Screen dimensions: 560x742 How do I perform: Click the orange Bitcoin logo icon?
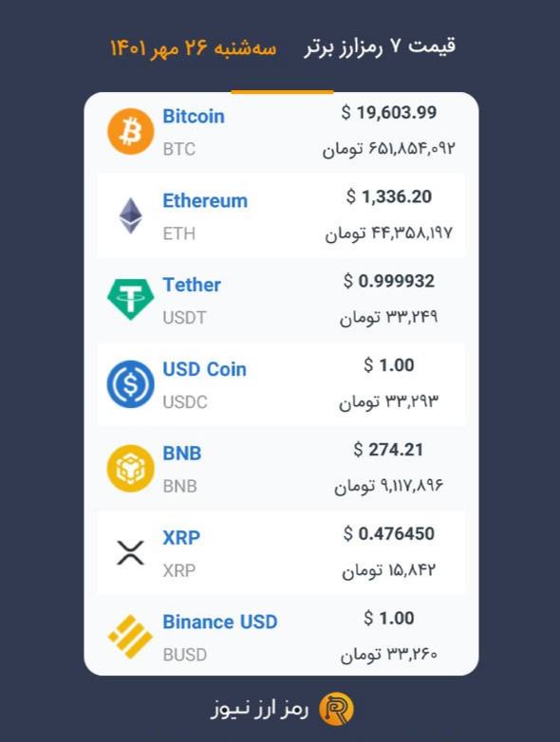130,132
